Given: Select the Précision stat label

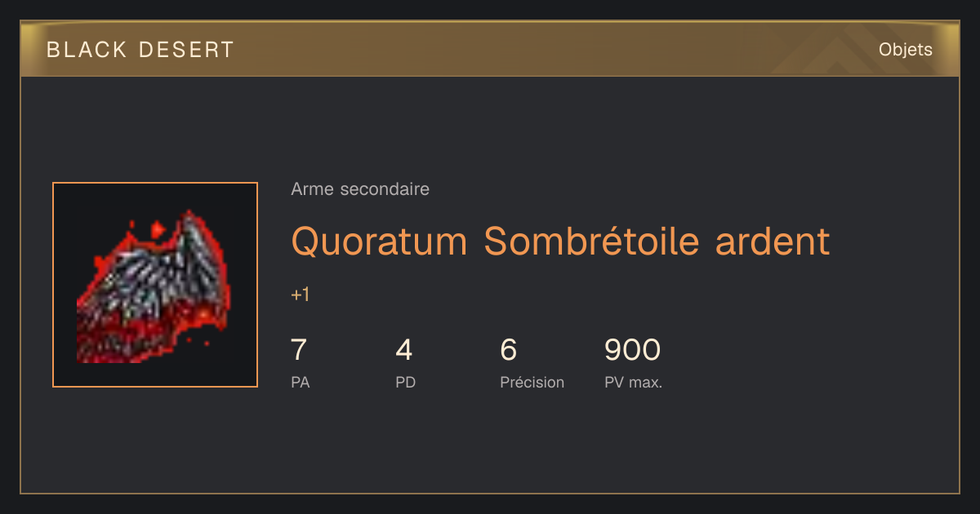Looking at the screenshot, I should [532, 382].
